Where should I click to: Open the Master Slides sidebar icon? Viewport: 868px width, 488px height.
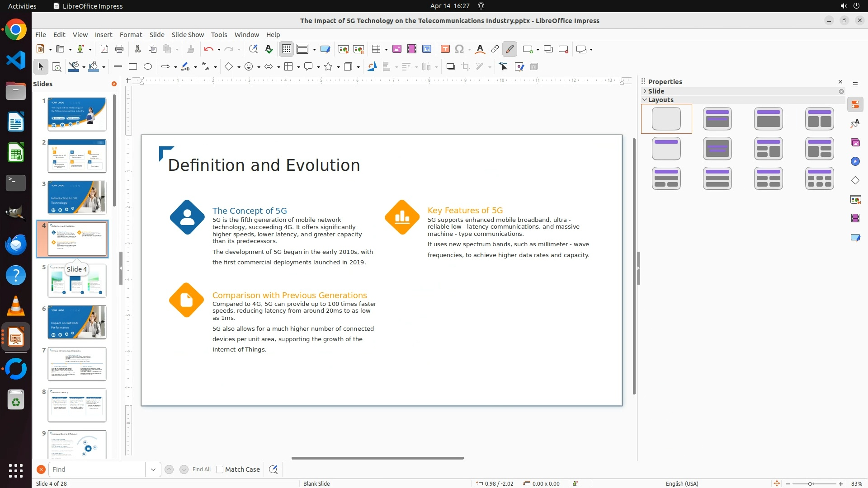coord(855,238)
